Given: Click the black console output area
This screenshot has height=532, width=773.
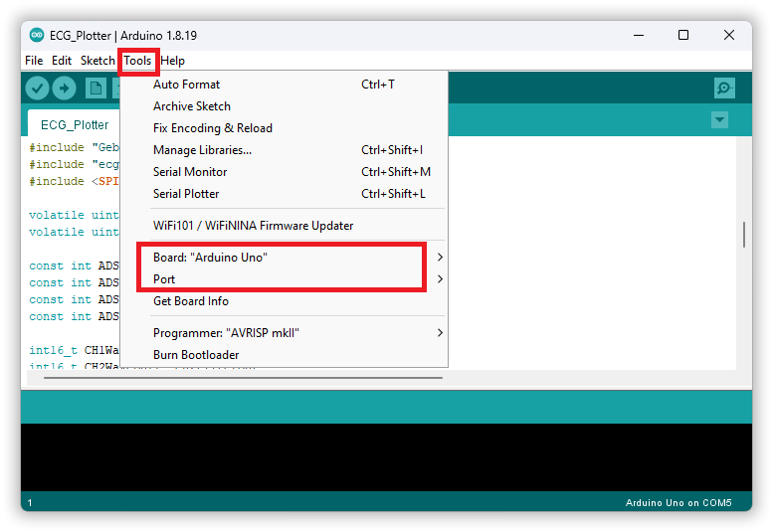Looking at the screenshot, I should [386, 457].
